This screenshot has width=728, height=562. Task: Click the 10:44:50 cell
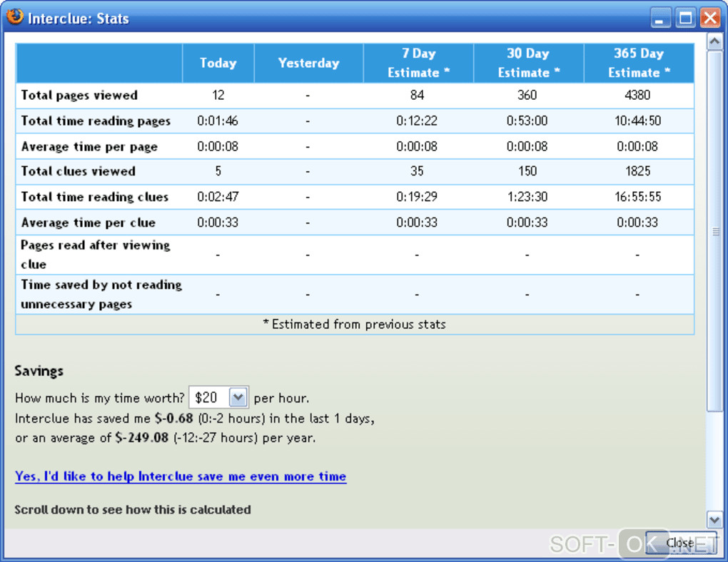[x=637, y=121]
